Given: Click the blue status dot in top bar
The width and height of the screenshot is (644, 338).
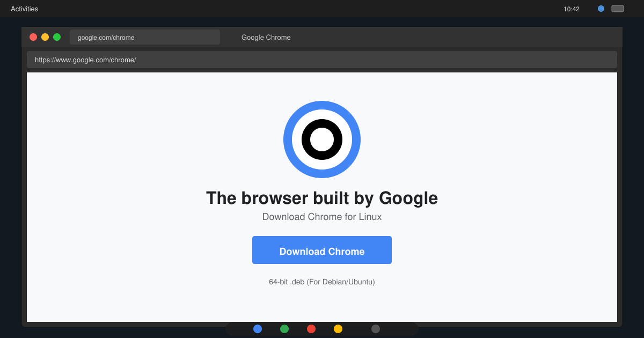Looking at the screenshot, I should (x=601, y=9).
